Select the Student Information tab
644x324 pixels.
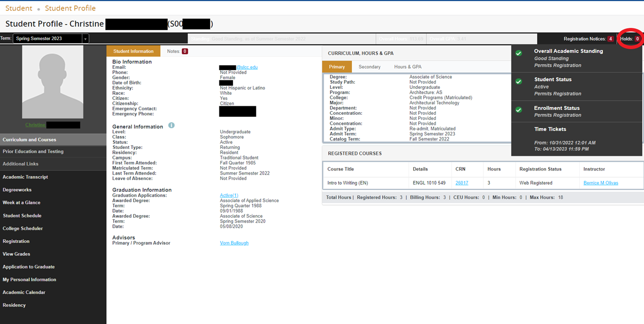pyautogui.click(x=134, y=51)
